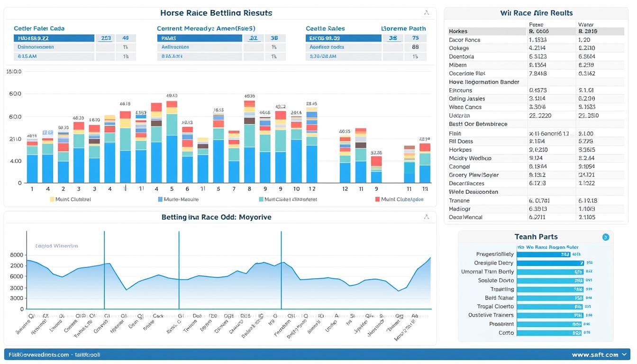
Task: Click the yellow legend square in bar chart
Action: (52, 200)
